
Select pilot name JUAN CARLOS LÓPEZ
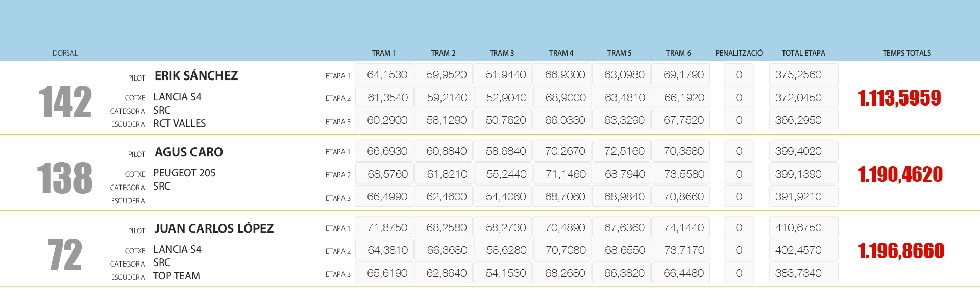(x=214, y=229)
